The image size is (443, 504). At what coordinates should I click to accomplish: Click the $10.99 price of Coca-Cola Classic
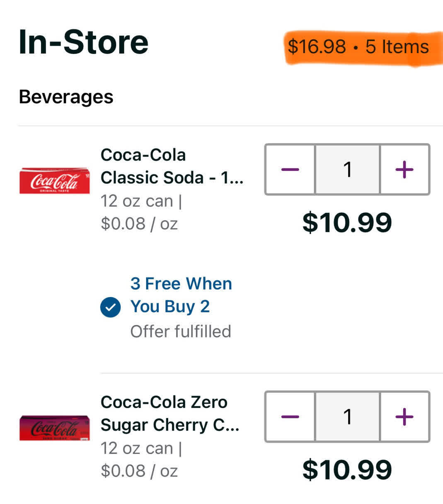point(347,223)
